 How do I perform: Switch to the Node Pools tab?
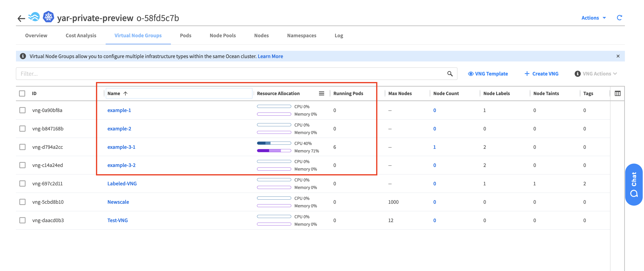click(222, 35)
